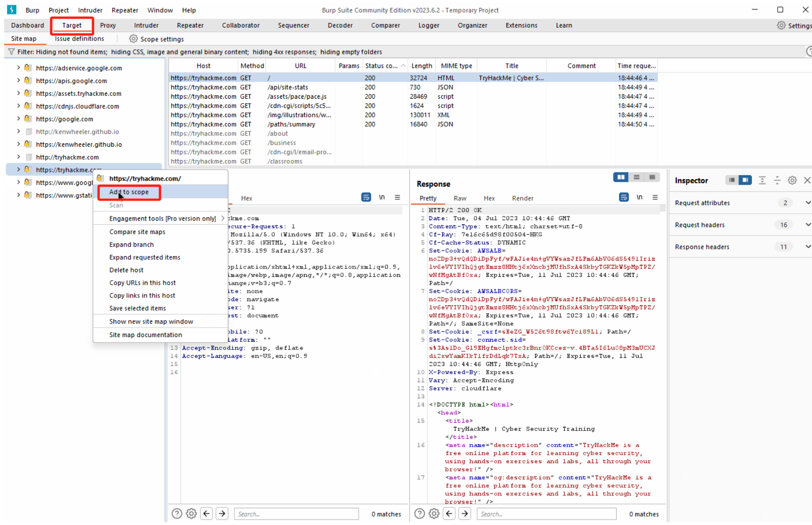Expand https://apis.google.com tree node

tap(19, 81)
